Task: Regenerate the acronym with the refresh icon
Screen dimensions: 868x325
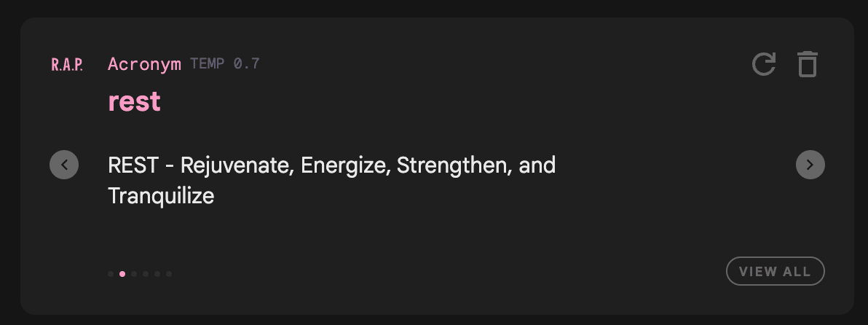Action: pyautogui.click(x=764, y=64)
